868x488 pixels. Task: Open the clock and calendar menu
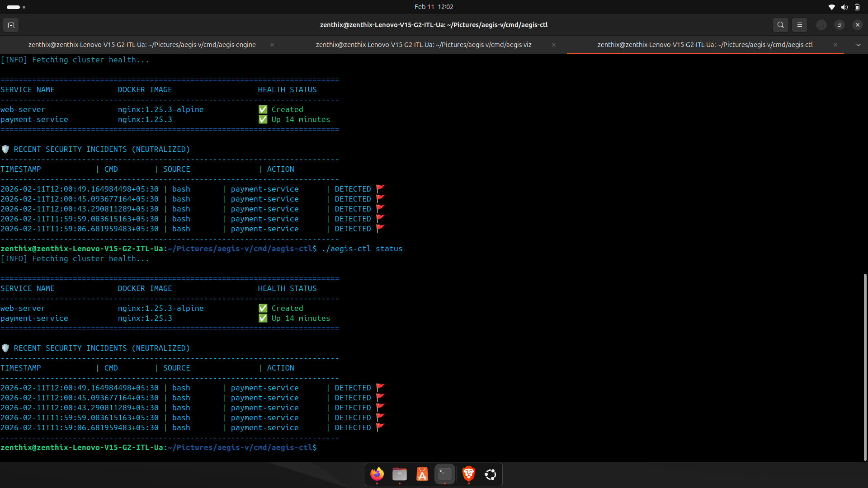[x=434, y=7]
